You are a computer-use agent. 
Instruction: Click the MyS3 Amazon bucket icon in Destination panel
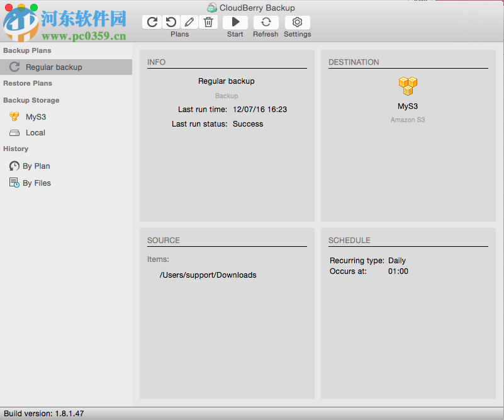coord(407,86)
